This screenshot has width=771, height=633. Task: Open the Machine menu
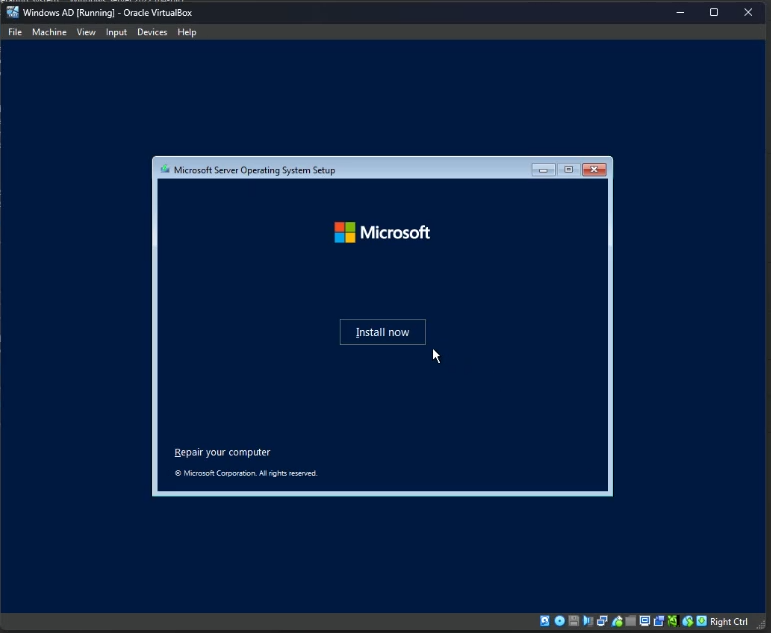49,32
